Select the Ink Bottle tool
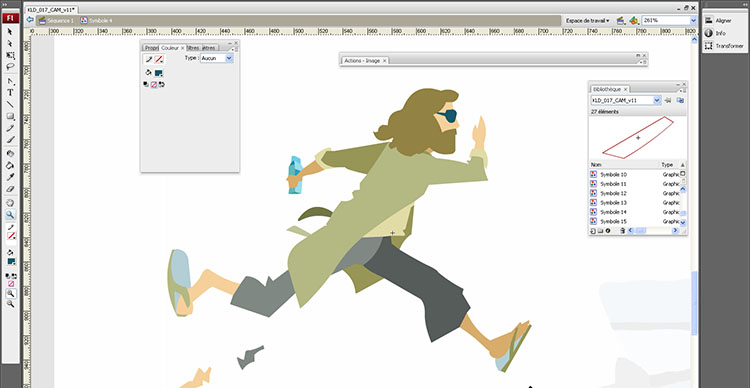The image size is (750, 388). (10, 154)
